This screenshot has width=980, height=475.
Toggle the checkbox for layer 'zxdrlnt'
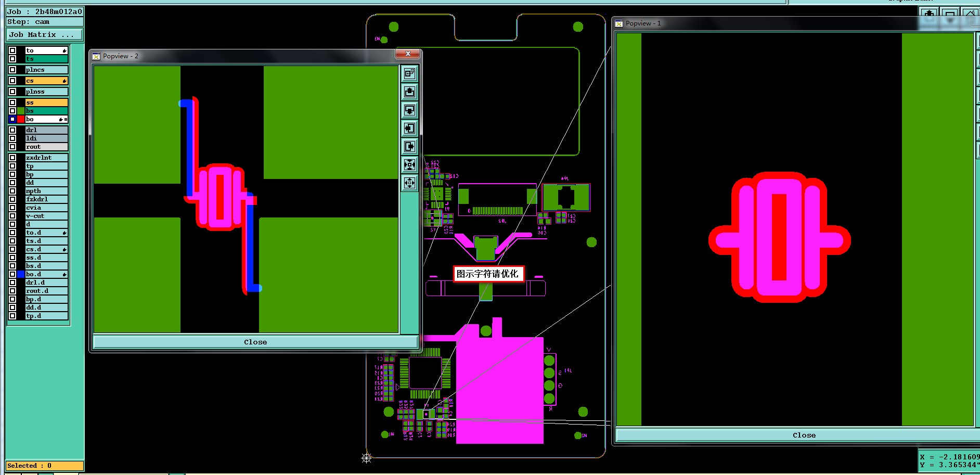[x=12, y=158]
